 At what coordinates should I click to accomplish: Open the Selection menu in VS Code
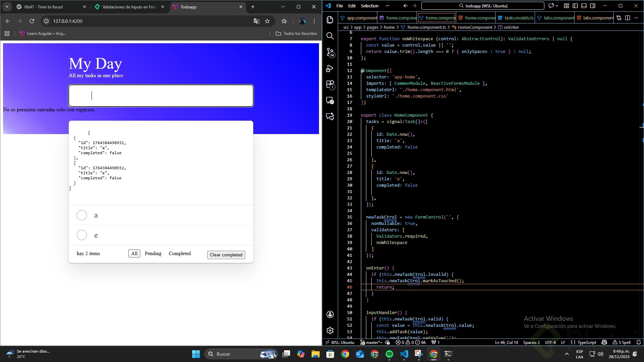point(369,6)
